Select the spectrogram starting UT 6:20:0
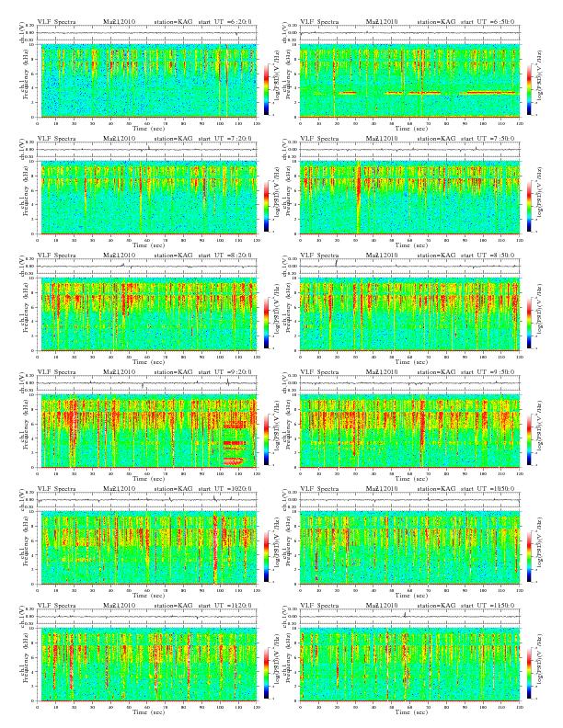The image size is (563, 728). pyautogui.click(x=147, y=81)
